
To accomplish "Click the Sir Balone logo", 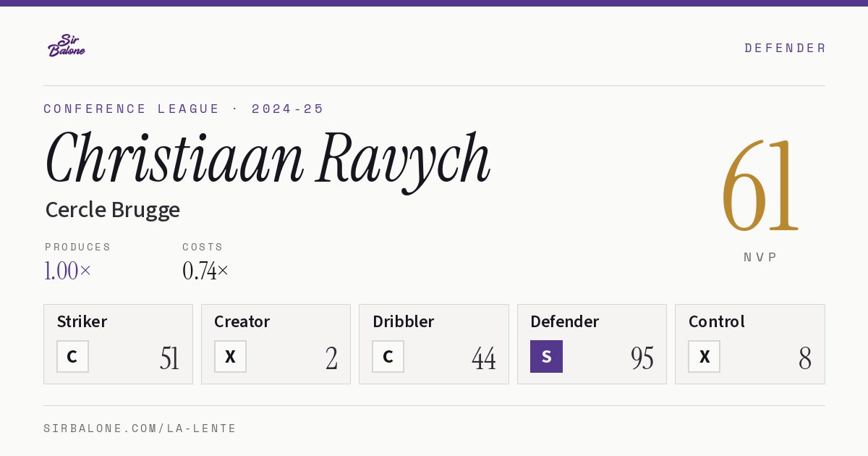I will click(x=67, y=46).
